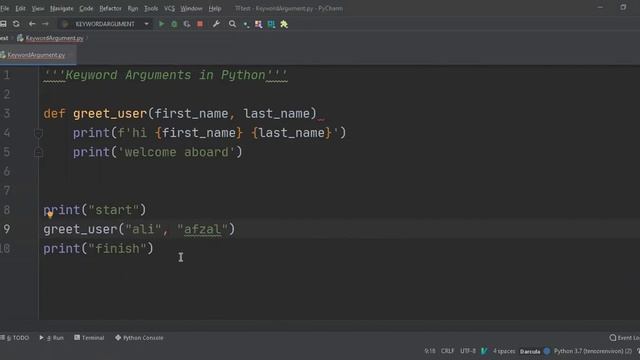Click the "start" string on line 8
The width and height of the screenshot is (640, 360).
tap(114, 210)
